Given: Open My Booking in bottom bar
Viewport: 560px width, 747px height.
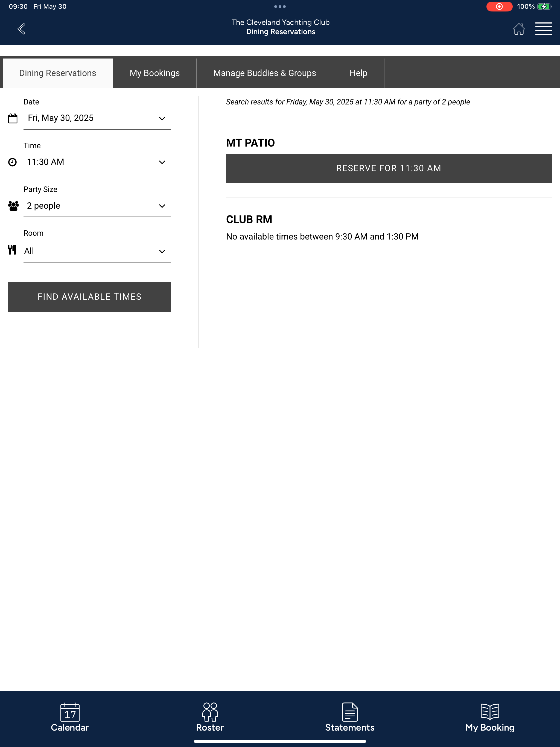Looking at the screenshot, I should coord(489,717).
